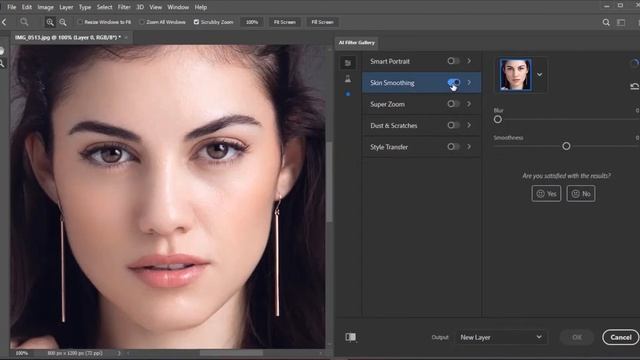Enable the Dust & Scratches toggle
This screenshot has width=640, height=360.
coord(453,125)
